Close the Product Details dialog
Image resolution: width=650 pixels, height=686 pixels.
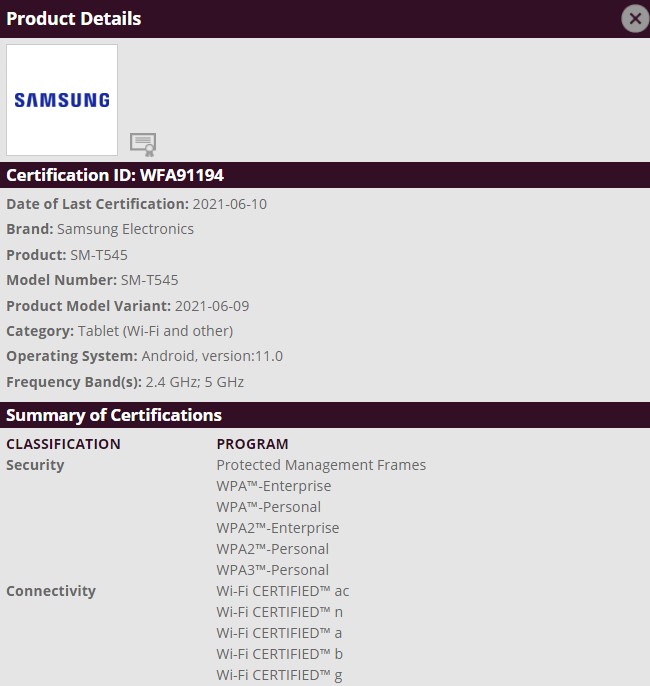point(635,18)
